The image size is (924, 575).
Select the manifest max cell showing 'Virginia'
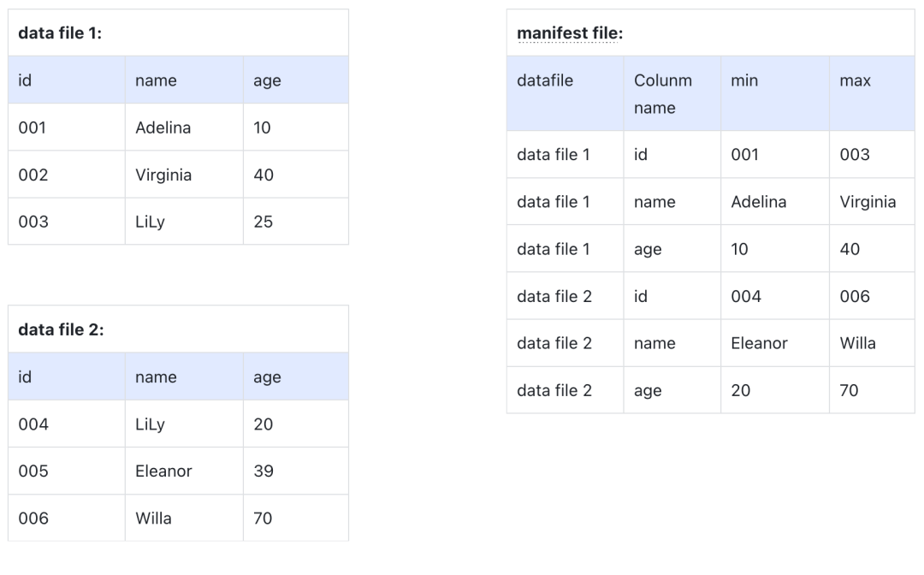(x=867, y=202)
